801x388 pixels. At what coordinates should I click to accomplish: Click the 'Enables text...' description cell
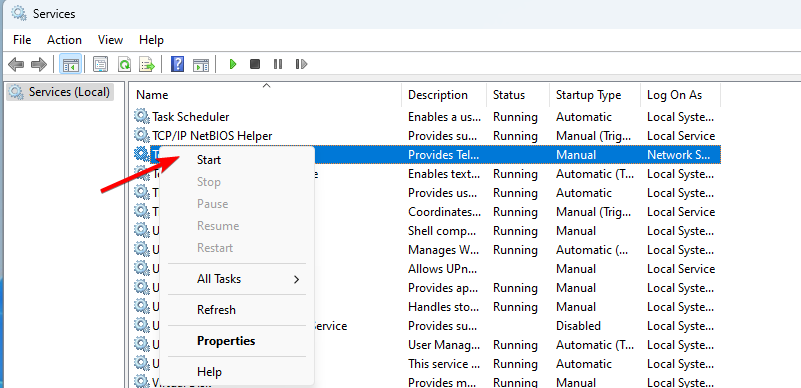444,174
